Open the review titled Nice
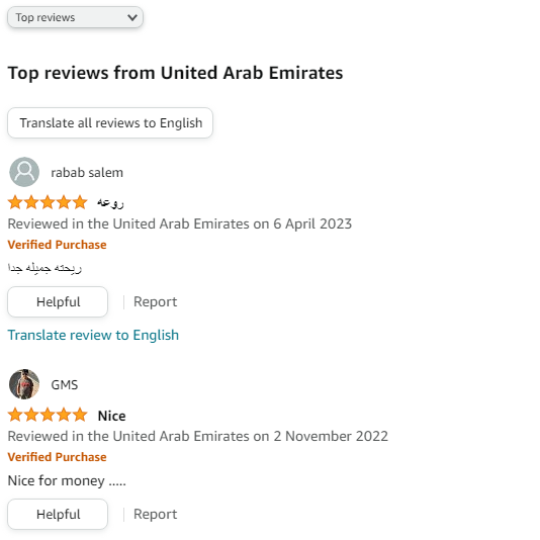The width and height of the screenshot is (540, 540). pyautogui.click(x=112, y=416)
